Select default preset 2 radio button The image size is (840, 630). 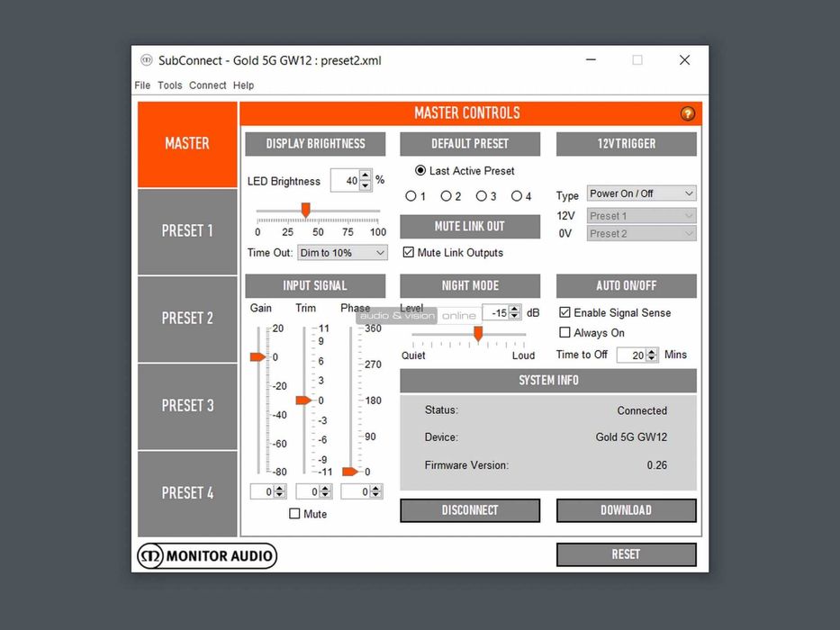446,196
